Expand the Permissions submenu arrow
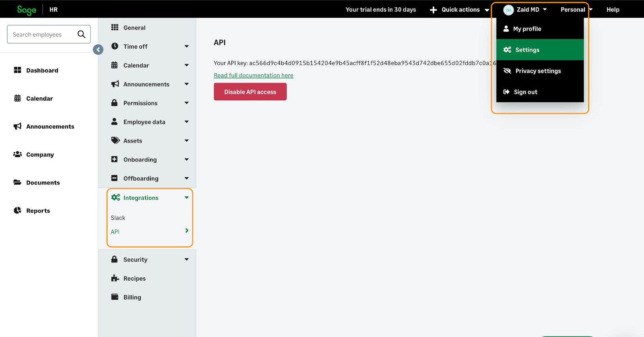 click(x=187, y=103)
